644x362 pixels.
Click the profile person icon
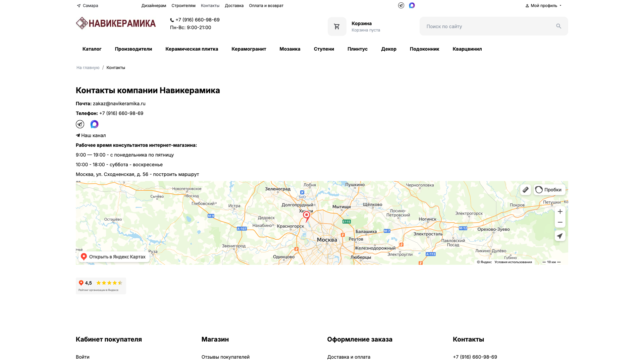pyautogui.click(x=527, y=6)
